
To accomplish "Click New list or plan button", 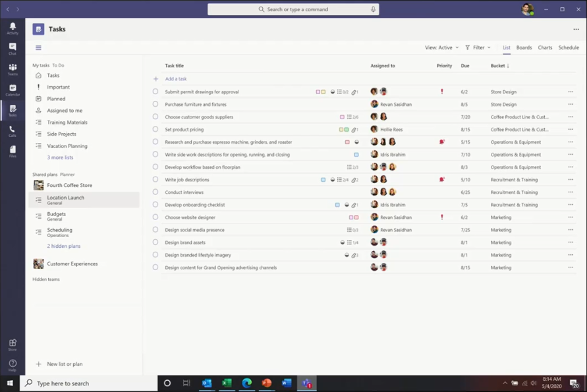I will click(60, 364).
